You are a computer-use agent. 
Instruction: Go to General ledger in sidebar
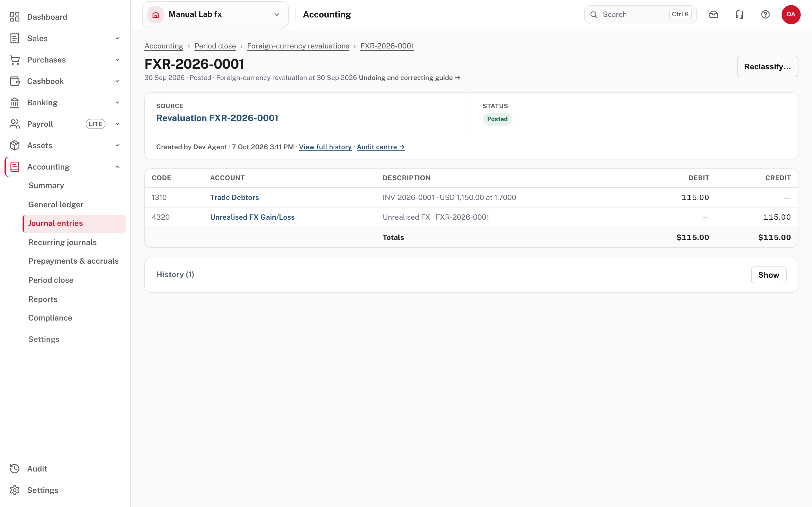(56, 204)
